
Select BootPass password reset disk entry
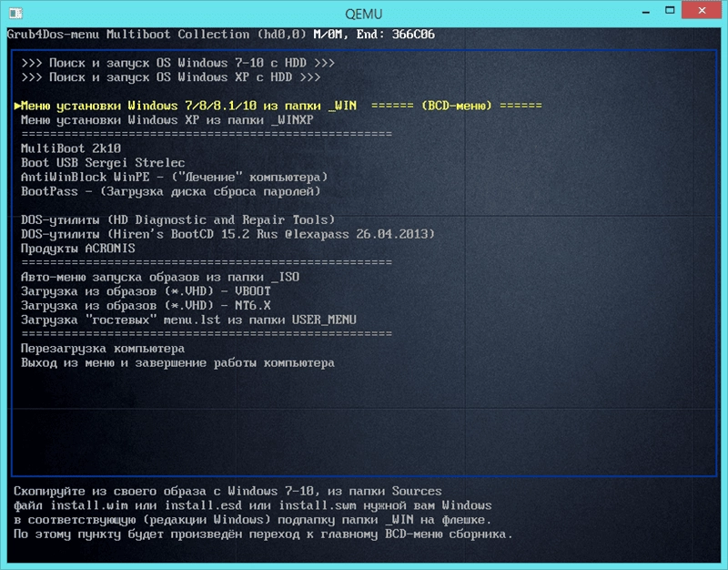coord(171,191)
